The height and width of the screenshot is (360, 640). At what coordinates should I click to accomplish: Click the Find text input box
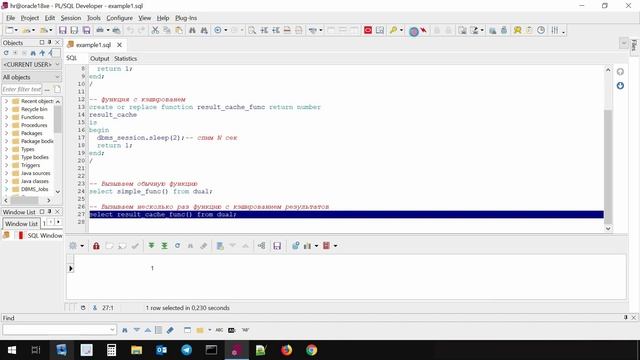[56, 330]
